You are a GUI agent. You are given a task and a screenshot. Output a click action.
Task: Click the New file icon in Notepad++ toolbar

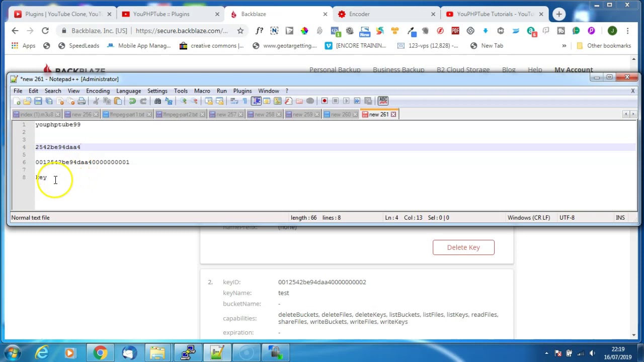tap(17, 101)
